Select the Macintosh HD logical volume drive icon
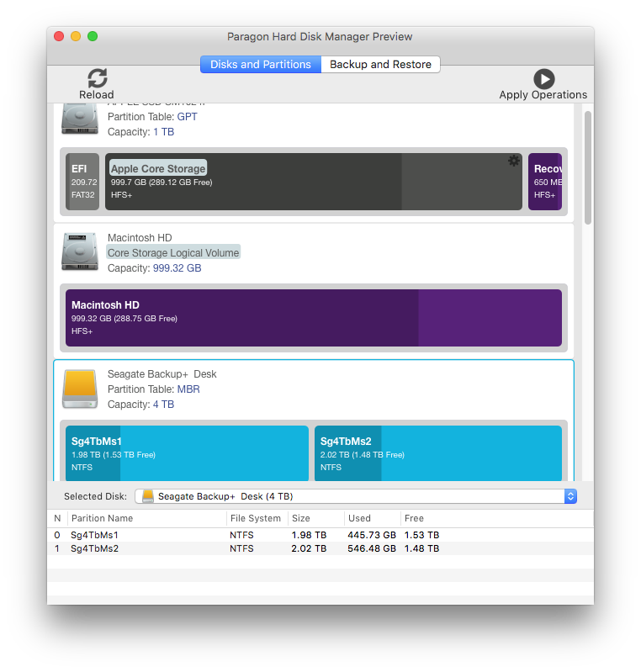Screen dimensions: 641x672 [x=80, y=252]
